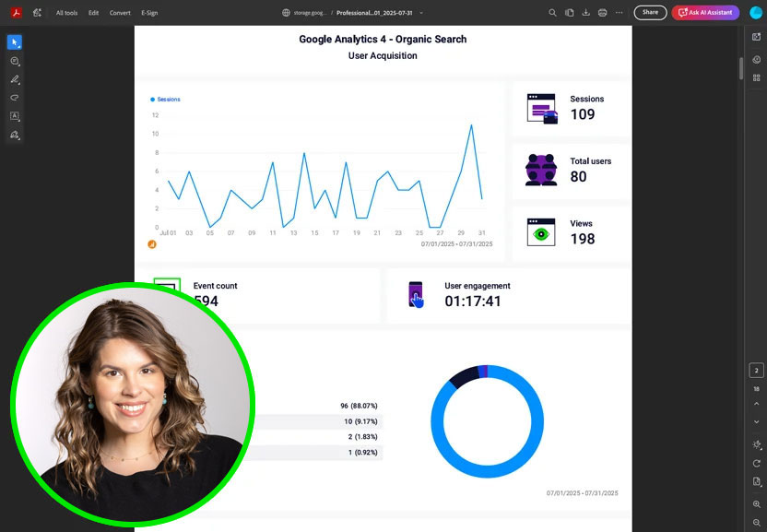The image size is (767, 532).
Task: Open the Edit menu
Action: tap(93, 13)
